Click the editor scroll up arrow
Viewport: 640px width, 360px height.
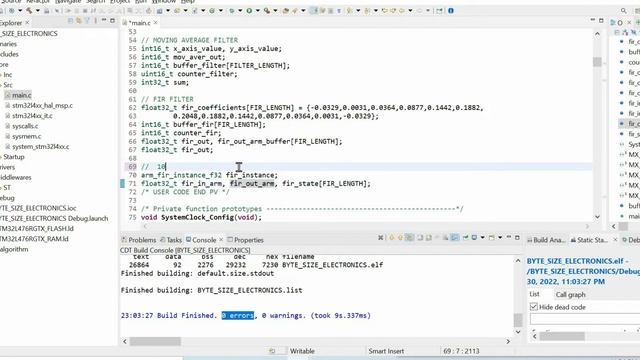click(x=597, y=34)
